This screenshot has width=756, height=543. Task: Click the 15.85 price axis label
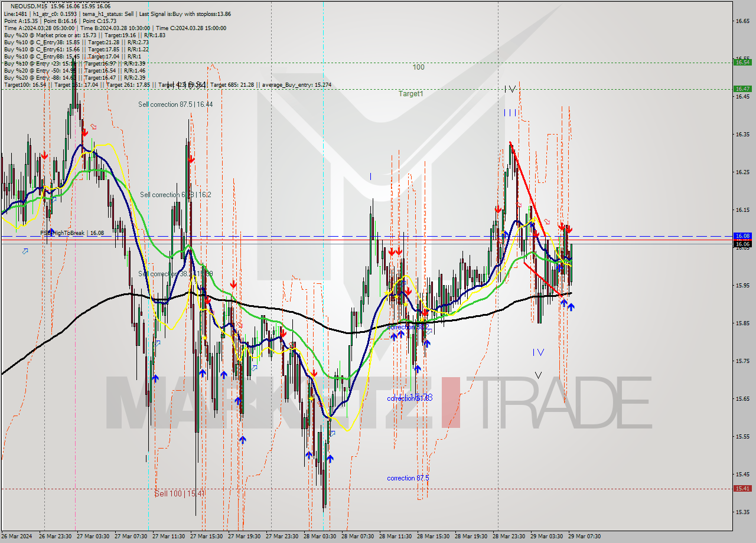coord(742,323)
